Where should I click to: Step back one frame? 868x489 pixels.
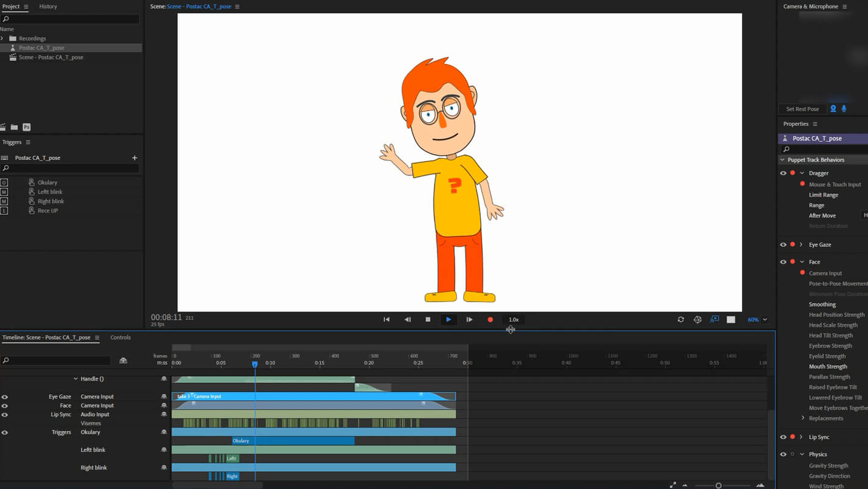[407, 319]
